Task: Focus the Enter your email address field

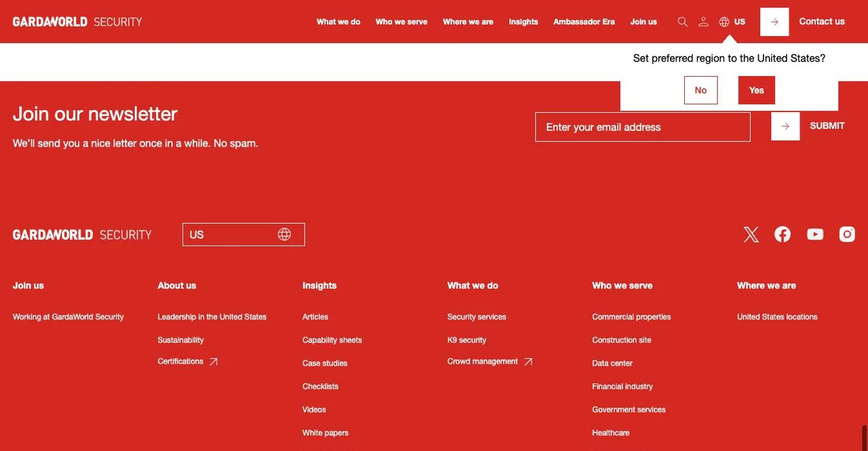Action: click(643, 127)
